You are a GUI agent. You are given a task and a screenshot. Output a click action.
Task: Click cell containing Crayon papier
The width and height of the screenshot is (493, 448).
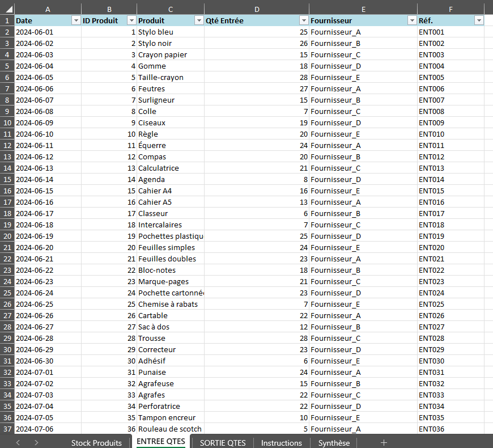point(171,55)
